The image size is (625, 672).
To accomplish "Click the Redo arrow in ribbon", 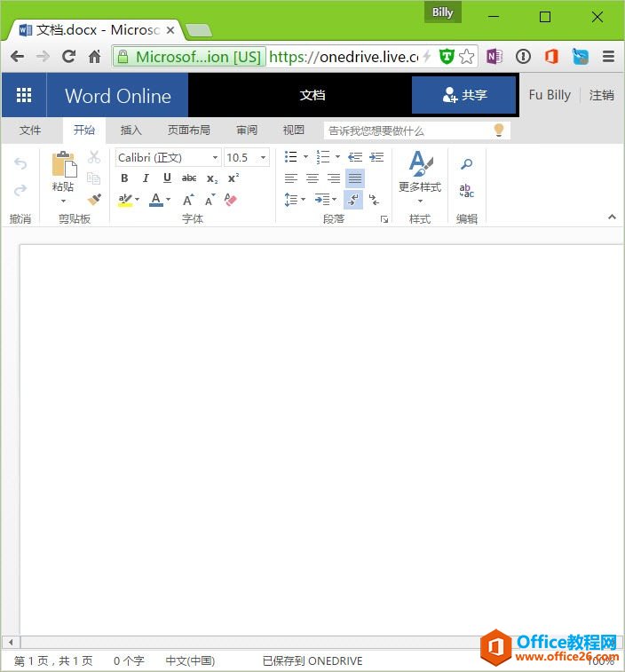I will tap(20, 190).
